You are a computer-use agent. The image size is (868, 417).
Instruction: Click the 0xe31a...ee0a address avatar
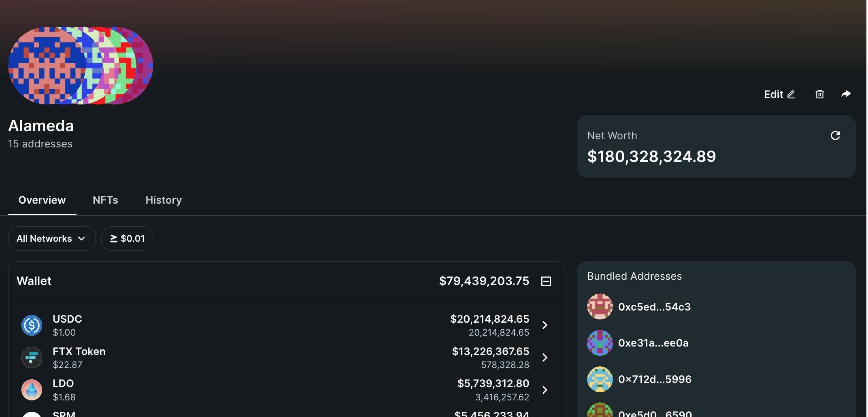[x=600, y=343]
